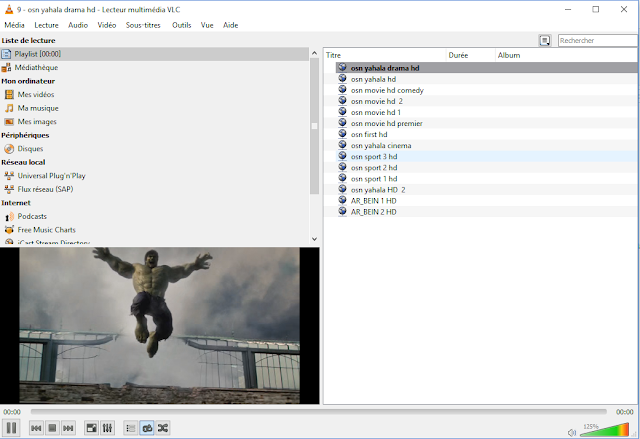Select Universal Plug'n'Play entry
The height and width of the screenshot is (439, 640).
[x=154, y=176]
